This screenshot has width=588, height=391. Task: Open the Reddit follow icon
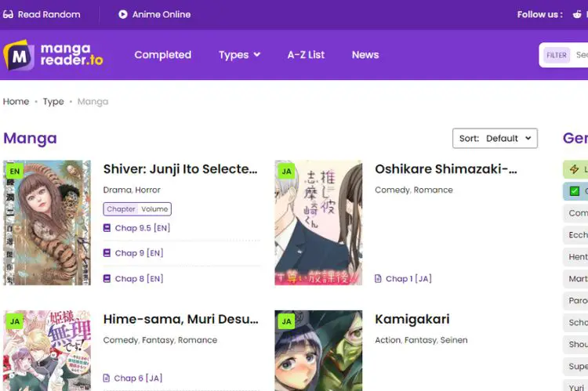[577, 15]
